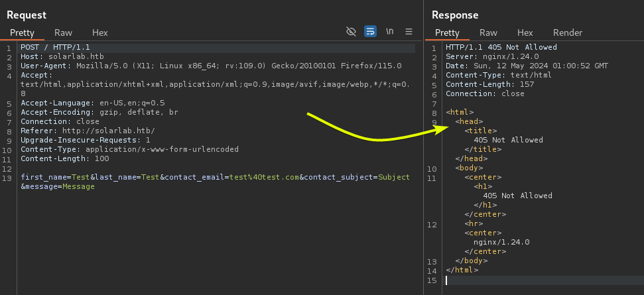This screenshot has height=295, width=644.
Task: Select the Request Pretty tab
Action: [22, 32]
